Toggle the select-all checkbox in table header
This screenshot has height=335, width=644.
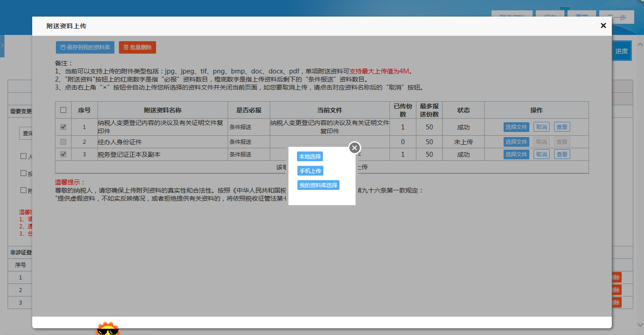tap(63, 110)
